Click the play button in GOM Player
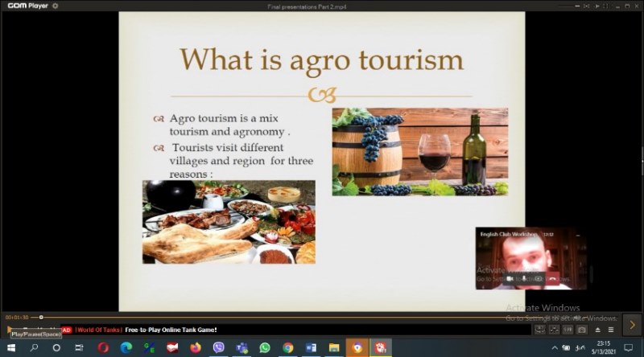Screen dimensions: 644x357 click(x=9, y=329)
